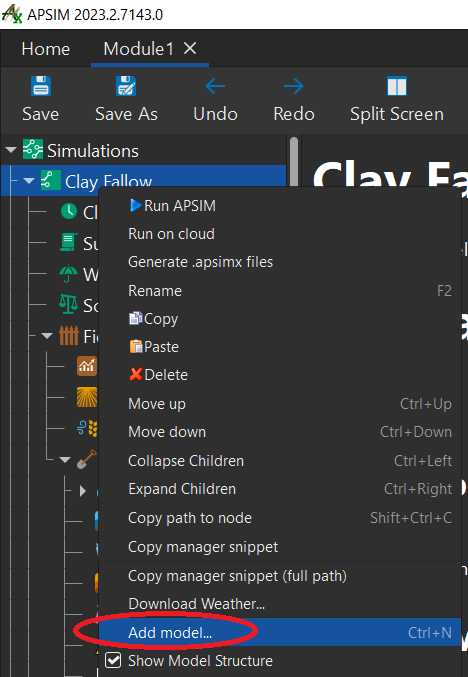This screenshot has width=468, height=677.
Task: Select the Weather umbrella icon in tree
Action: (x=68, y=274)
